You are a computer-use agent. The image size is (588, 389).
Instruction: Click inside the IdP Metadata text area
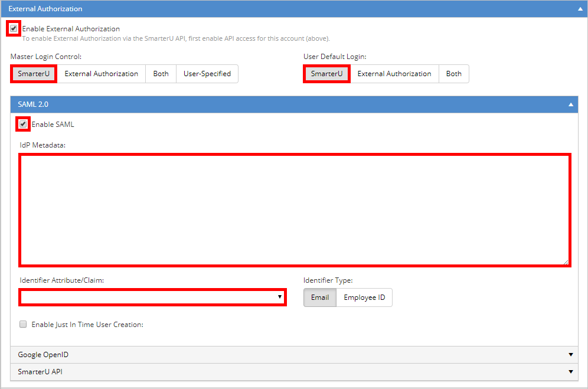pyautogui.click(x=295, y=210)
